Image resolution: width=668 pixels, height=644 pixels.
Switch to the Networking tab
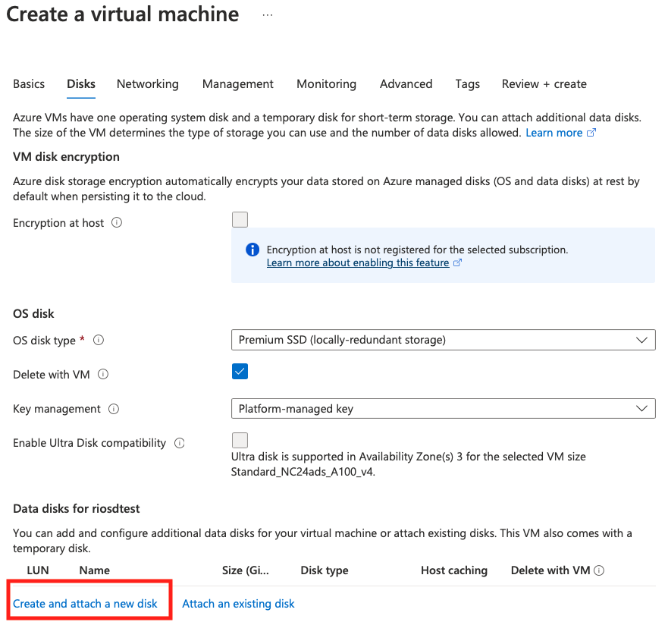coord(148,84)
